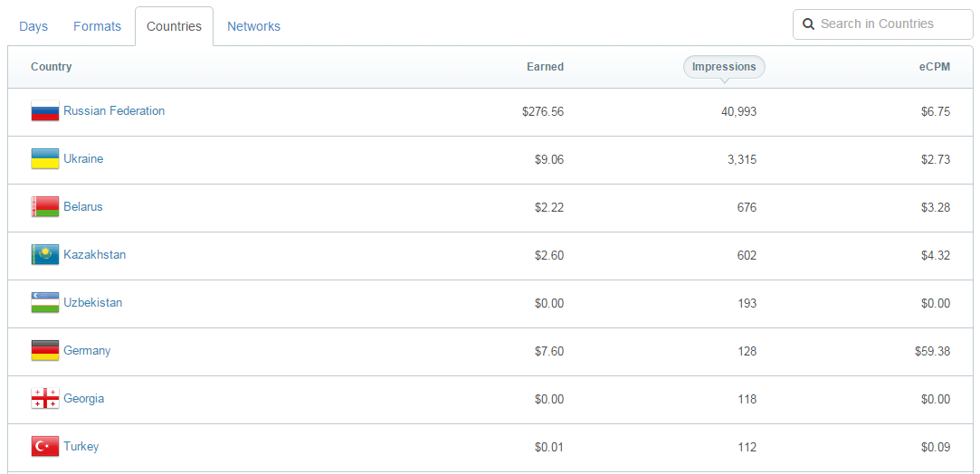
Task: Click the search magnifier icon
Action: pos(809,24)
